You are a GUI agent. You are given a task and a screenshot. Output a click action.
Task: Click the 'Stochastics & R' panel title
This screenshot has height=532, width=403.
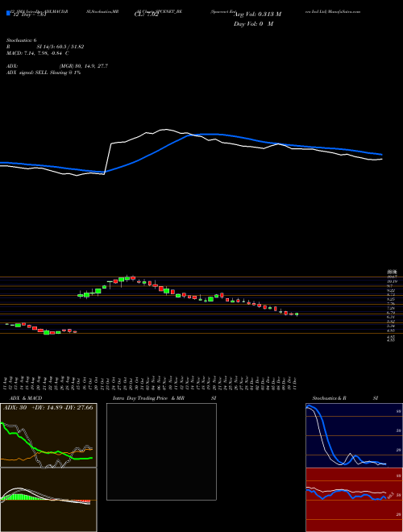330,398
